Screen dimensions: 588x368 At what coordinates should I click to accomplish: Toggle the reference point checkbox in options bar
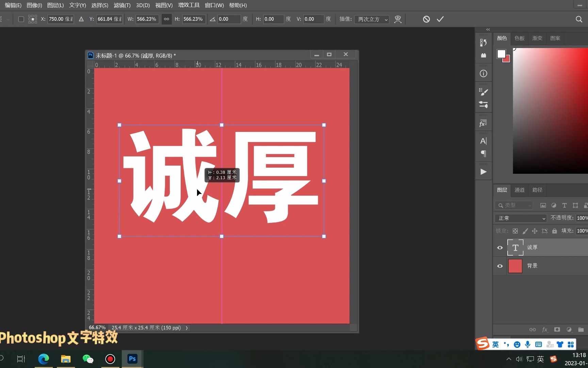[x=21, y=19]
